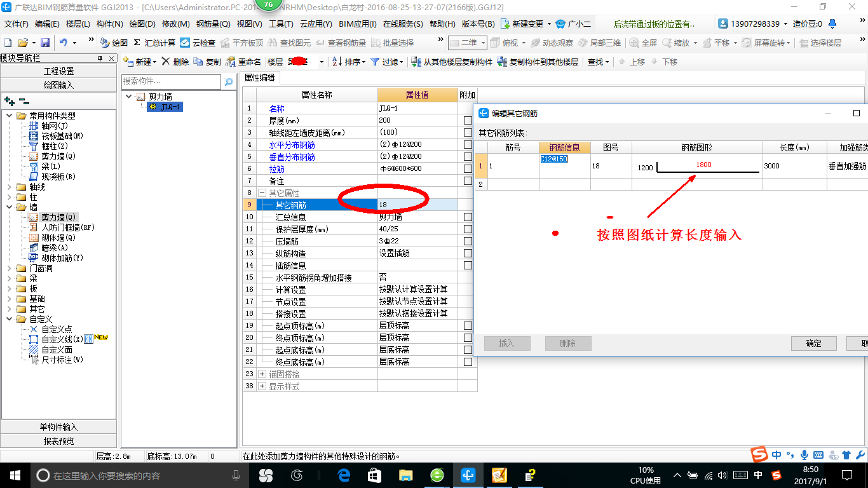Save the project with floppy icon
The width and height of the screenshot is (868, 488).
(x=45, y=43)
